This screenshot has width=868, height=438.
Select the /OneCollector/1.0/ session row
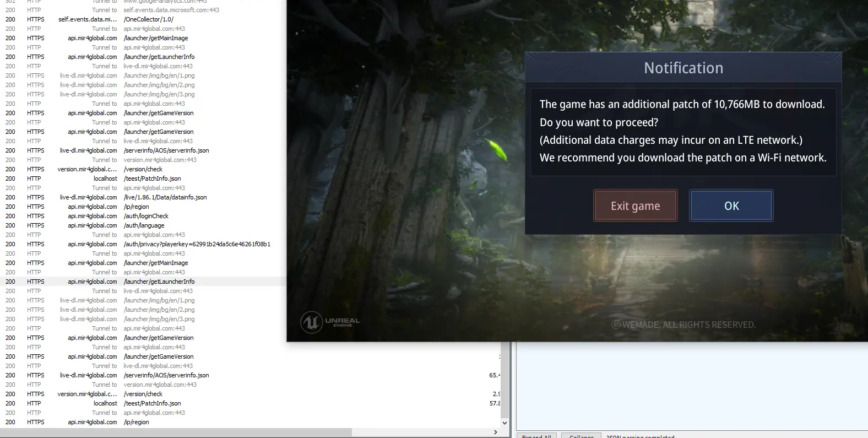tap(143, 19)
